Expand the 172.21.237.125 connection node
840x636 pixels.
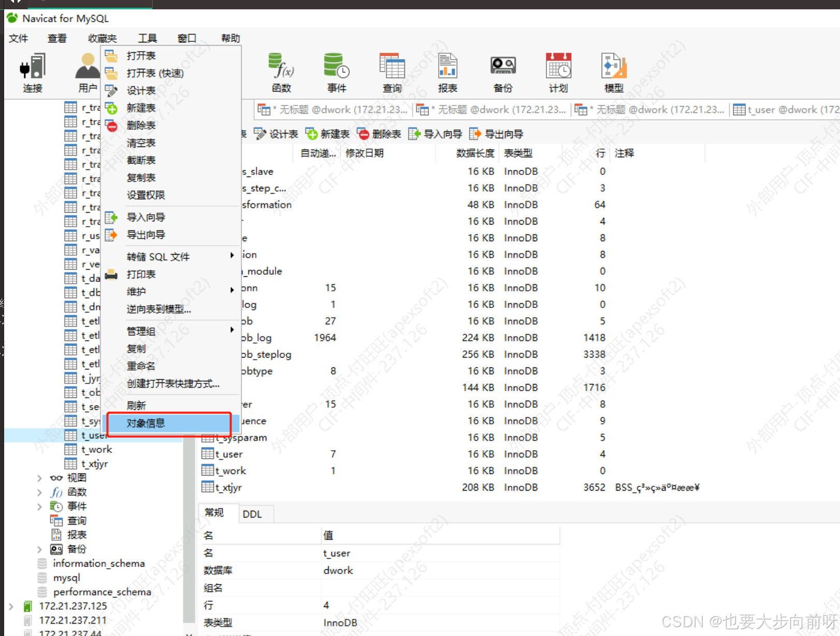pyautogui.click(x=11, y=606)
